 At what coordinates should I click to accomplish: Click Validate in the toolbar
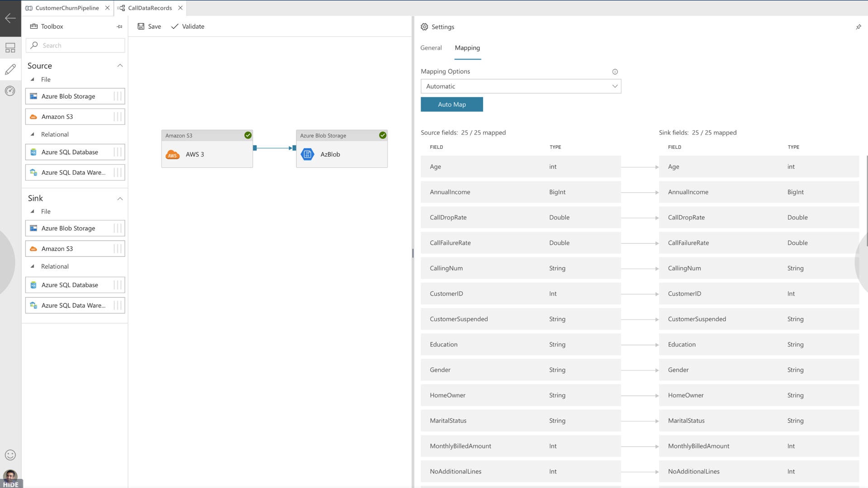pos(188,26)
